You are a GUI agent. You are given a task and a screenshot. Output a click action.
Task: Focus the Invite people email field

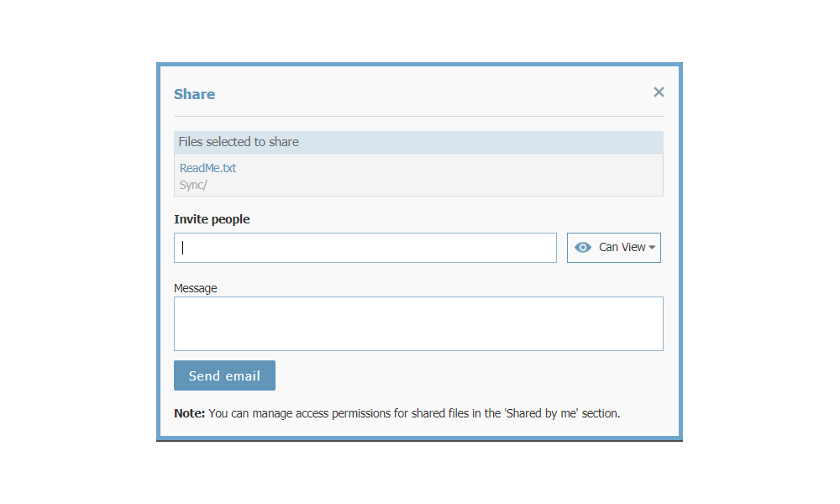(x=365, y=248)
